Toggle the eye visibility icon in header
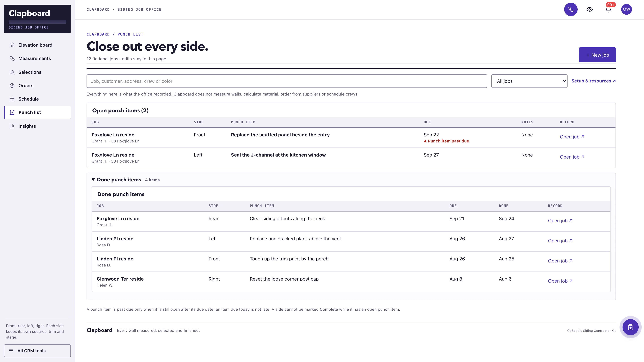Screen dimensions: 644x362 [x=589, y=10]
